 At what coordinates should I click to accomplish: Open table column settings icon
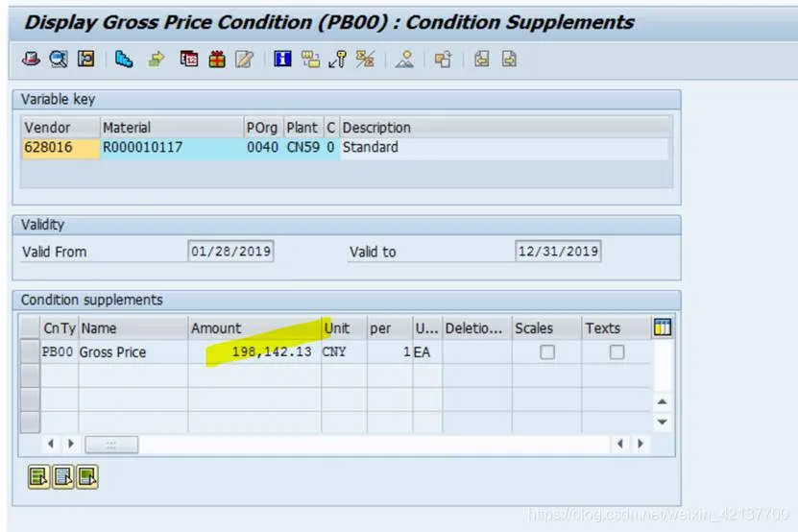[x=662, y=327]
